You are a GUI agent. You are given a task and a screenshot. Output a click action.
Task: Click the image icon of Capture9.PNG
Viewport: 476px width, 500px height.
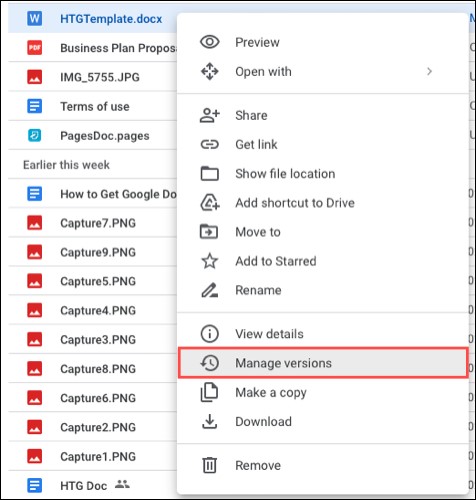34,252
